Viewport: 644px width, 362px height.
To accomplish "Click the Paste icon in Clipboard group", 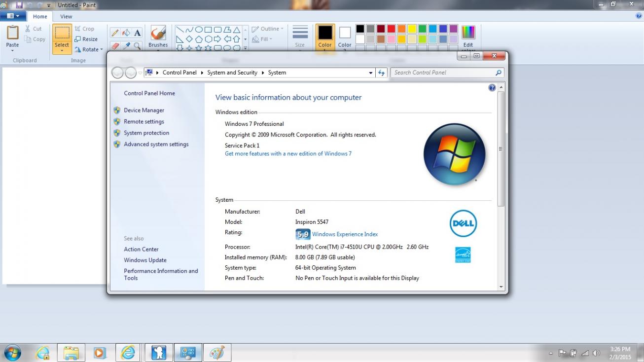I will (x=12, y=33).
